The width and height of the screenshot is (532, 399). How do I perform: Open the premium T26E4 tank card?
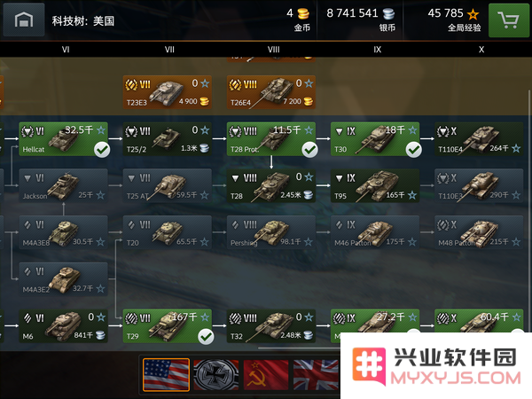coord(271,92)
